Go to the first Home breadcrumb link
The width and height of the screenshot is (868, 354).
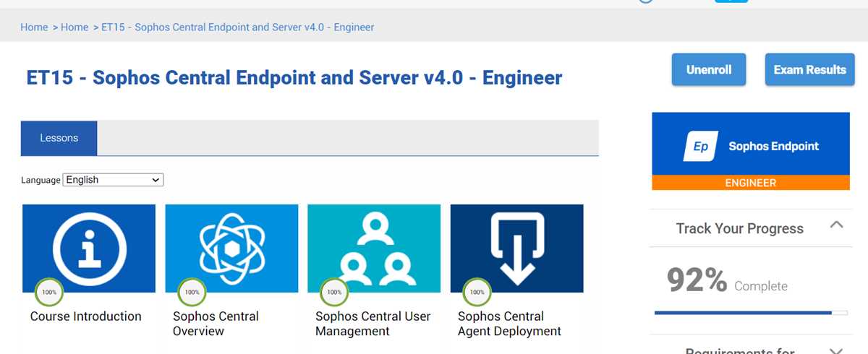pyautogui.click(x=34, y=27)
